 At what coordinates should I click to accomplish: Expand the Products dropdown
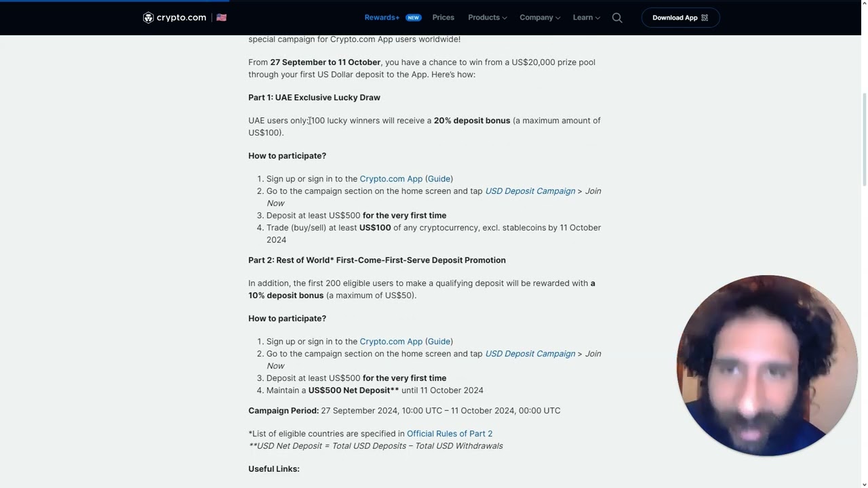point(487,18)
